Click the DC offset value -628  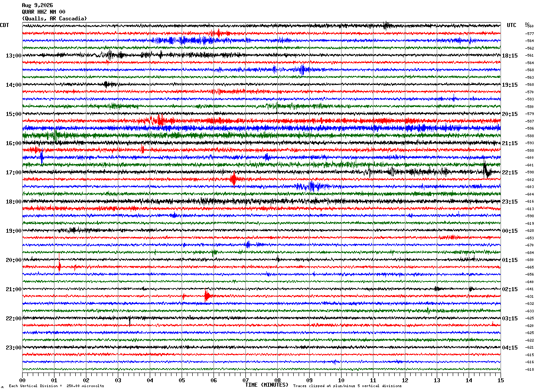pos(529,231)
